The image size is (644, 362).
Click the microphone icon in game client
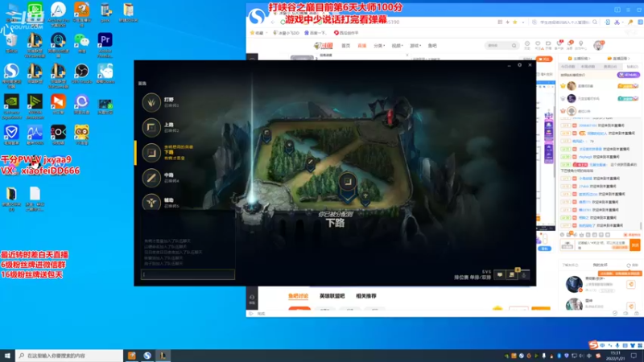524,274
